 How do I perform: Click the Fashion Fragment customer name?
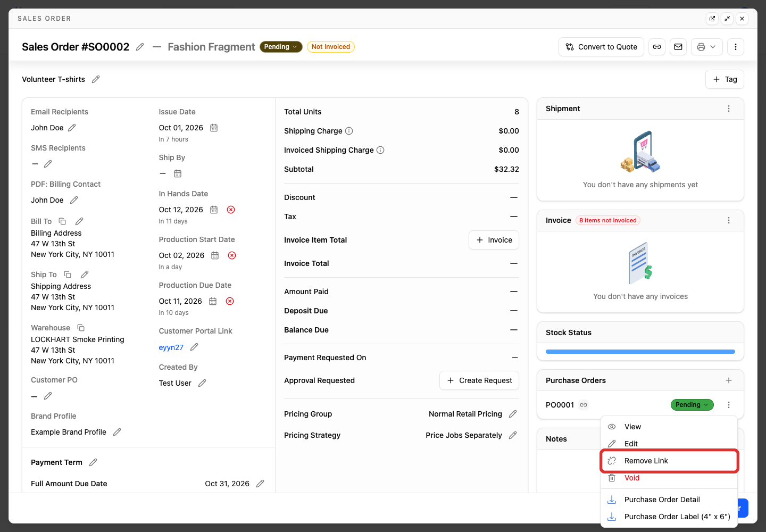pos(211,47)
